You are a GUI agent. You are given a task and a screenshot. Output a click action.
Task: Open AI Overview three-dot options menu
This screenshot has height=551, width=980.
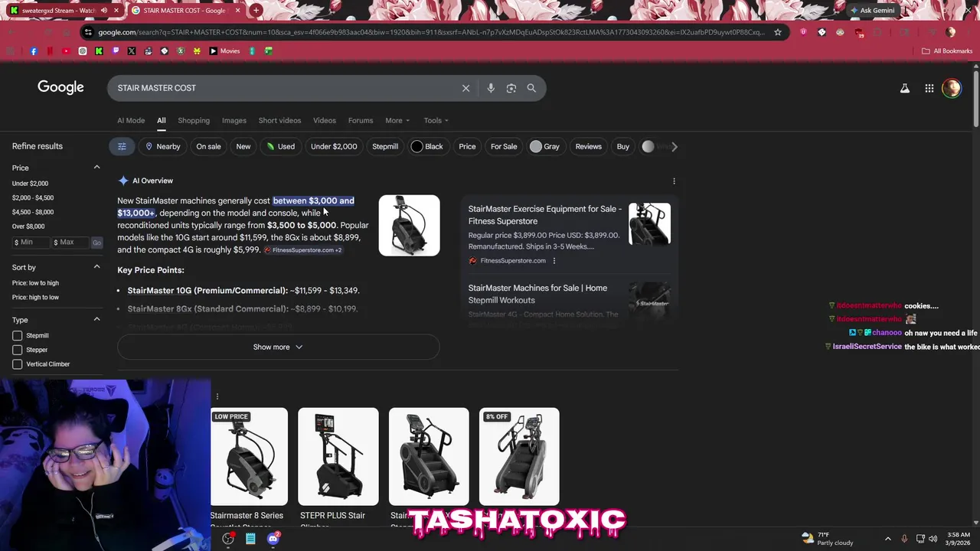click(674, 181)
